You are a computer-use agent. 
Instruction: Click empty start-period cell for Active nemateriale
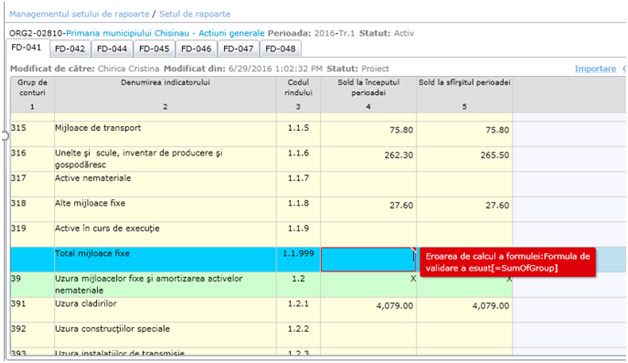coord(368,184)
